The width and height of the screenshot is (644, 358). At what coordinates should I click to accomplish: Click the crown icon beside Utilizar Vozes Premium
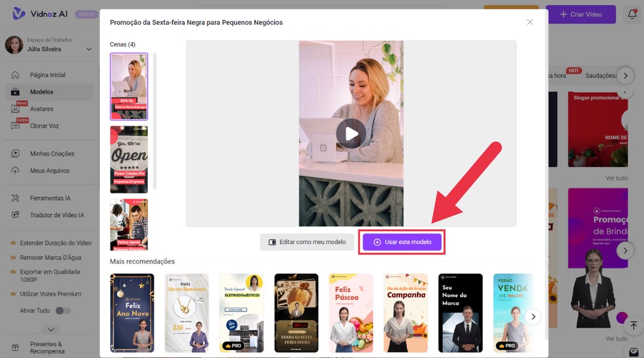coord(13,294)
